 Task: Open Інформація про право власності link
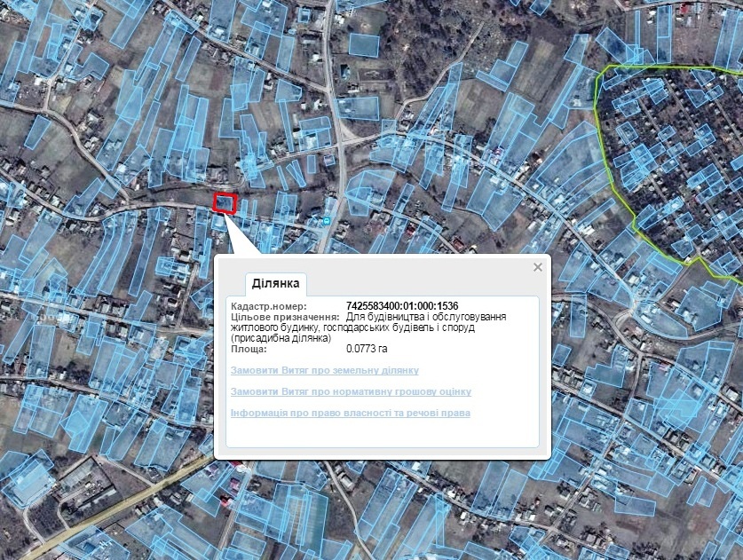point(350,413)
